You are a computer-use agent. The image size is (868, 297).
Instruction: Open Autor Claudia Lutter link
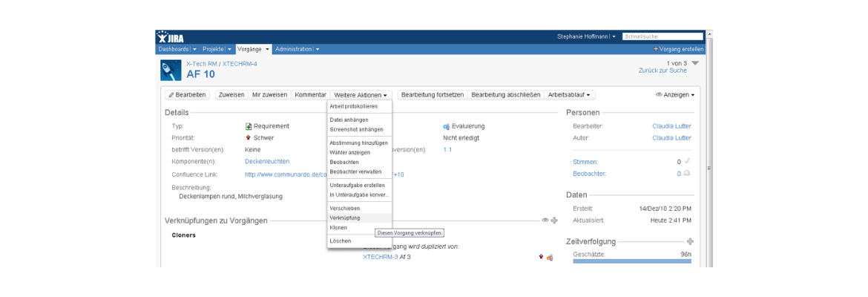pyautogui.click(x=671, y=138)
